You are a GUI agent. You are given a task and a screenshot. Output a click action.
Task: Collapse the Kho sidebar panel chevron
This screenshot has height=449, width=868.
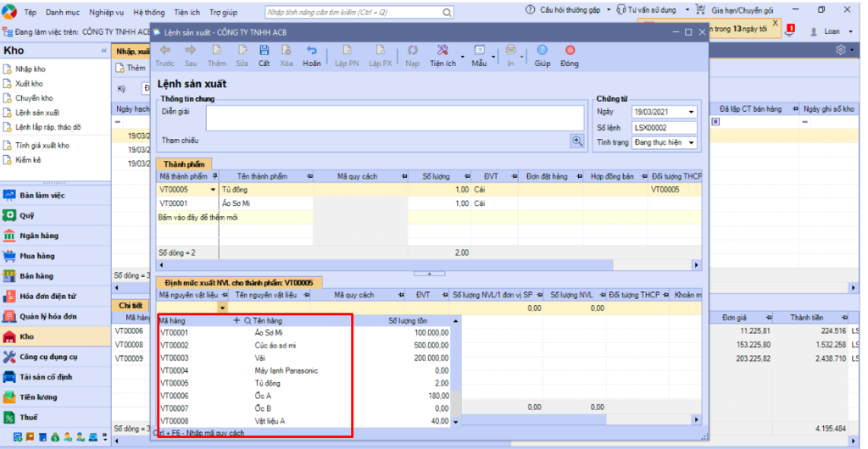103,51
